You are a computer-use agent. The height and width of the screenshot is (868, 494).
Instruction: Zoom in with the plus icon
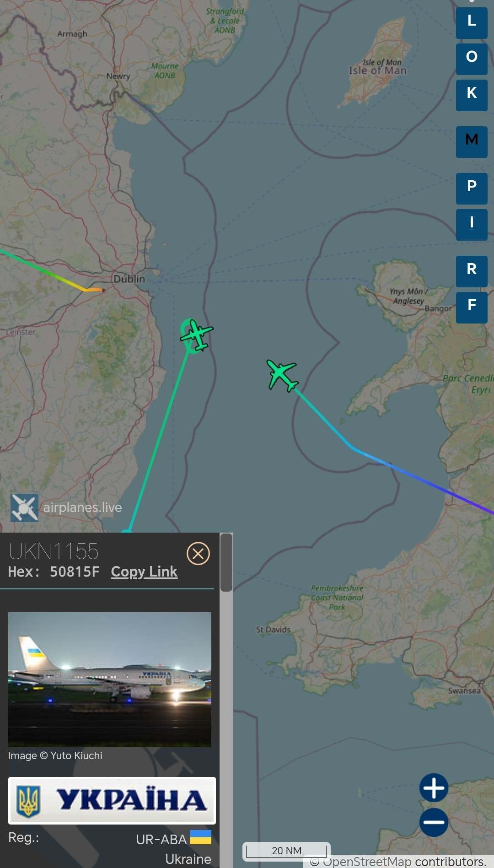pyautogui.click(x=434, y=787)
